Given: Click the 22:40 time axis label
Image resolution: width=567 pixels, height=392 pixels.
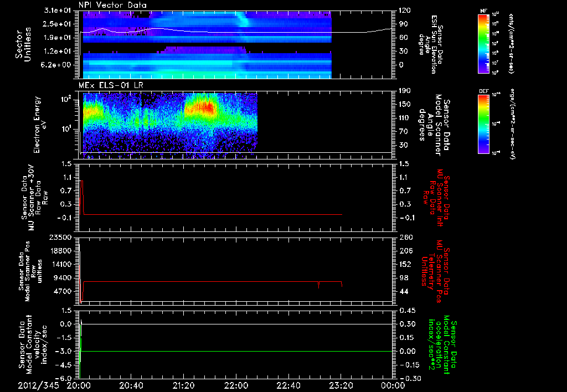Looking at the screenshot, I should point(288,385).
